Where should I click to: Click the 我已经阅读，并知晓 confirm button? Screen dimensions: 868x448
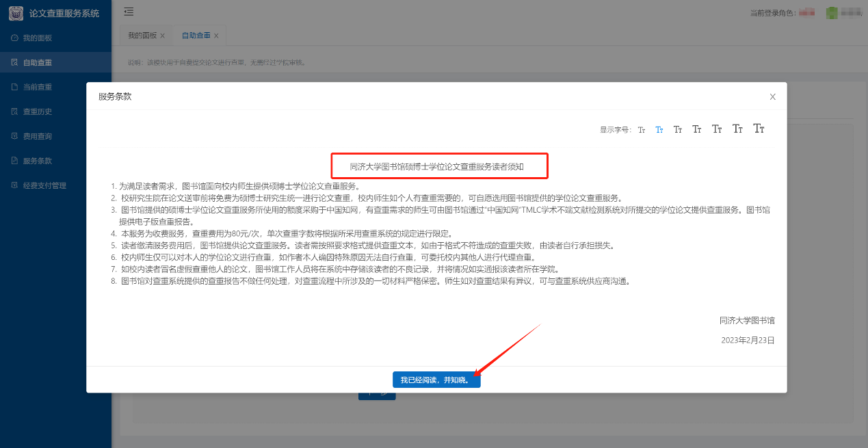pyautogui.click(x=436, y=380)
